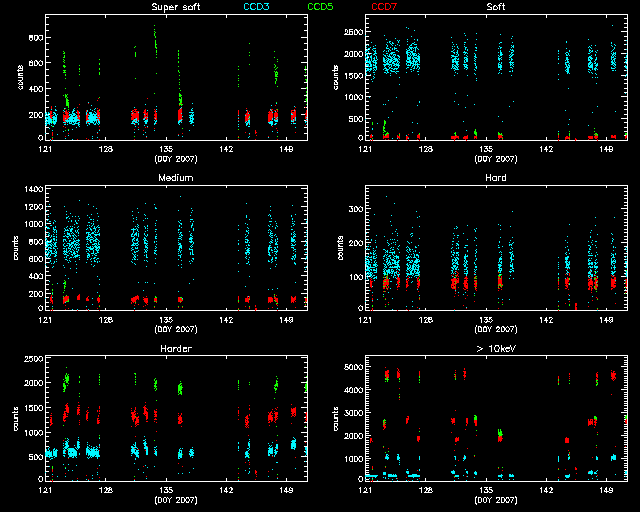640x512 pixels.
Task: Click the 'Harder' plot title
Action: coord(175,349)
